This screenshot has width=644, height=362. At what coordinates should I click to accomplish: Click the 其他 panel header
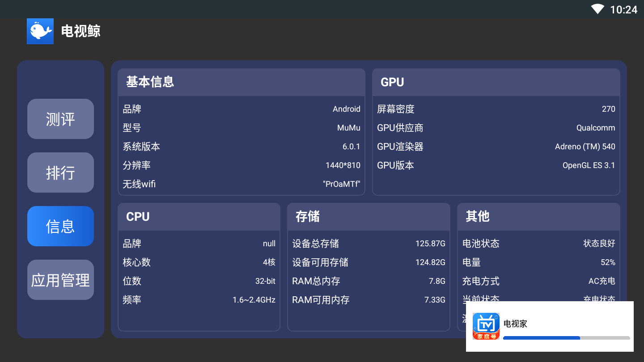click(538, 217)
